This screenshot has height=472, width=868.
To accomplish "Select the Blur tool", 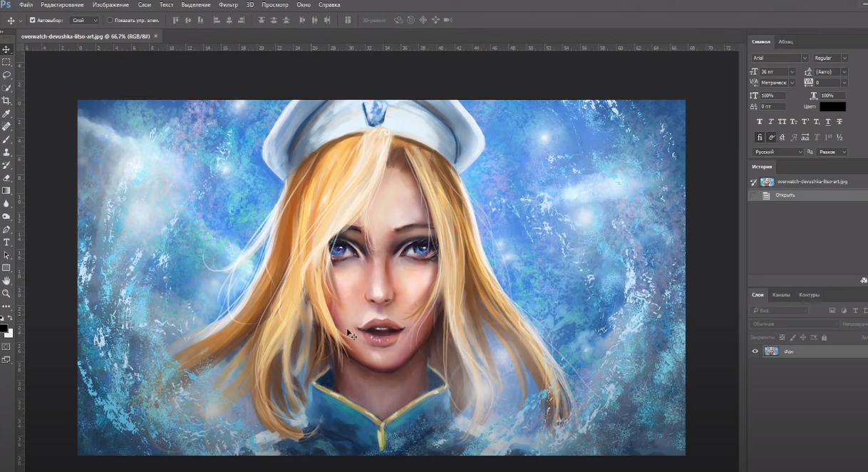I will click(6, 203).
